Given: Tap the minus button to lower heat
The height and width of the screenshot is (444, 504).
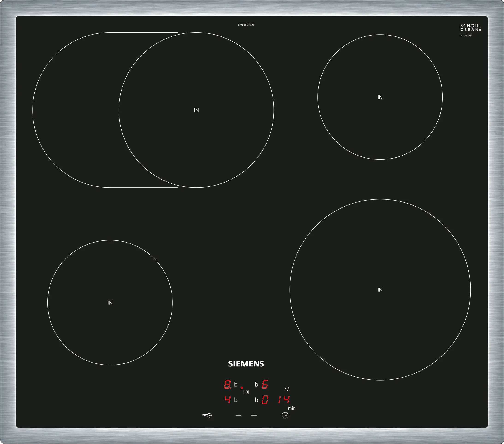Looking at the screenshot, I should pyautogui.click(x=238, y=415).
